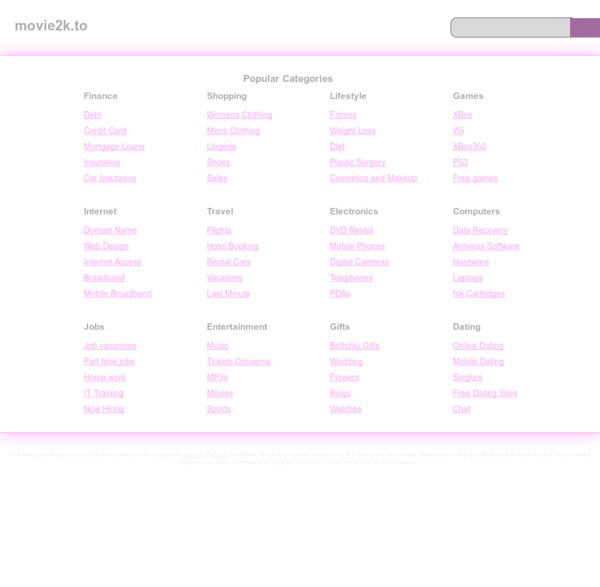The image size is (600, 587).
Task: Select the Digital Cameras link
Action: click(359, 262)
